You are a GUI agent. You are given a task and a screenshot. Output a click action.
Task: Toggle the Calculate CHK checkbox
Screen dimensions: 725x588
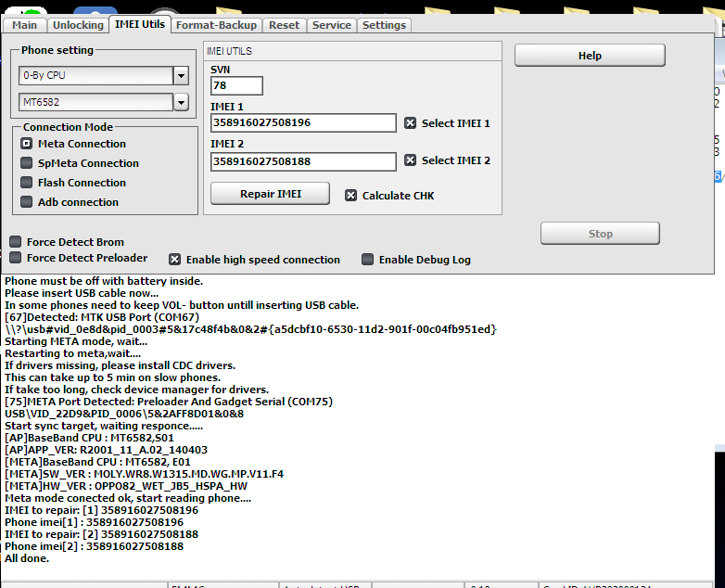[350, 196]
